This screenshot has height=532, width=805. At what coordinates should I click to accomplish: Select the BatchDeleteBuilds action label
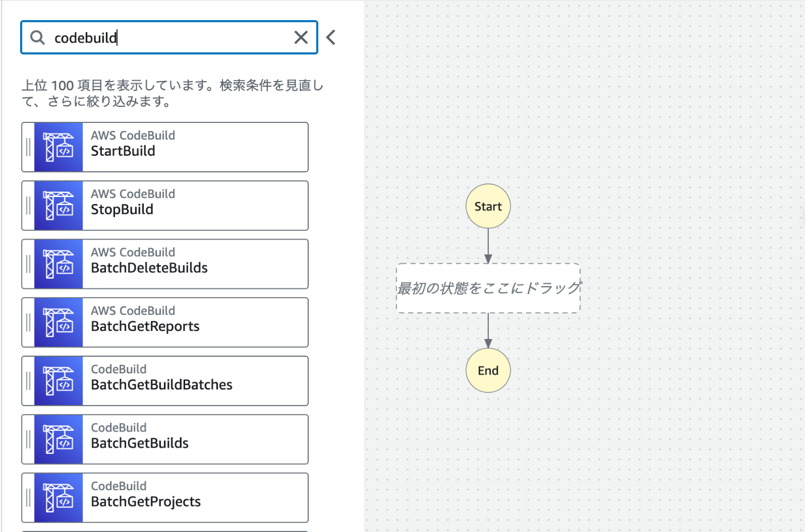[x=149, y=268]
